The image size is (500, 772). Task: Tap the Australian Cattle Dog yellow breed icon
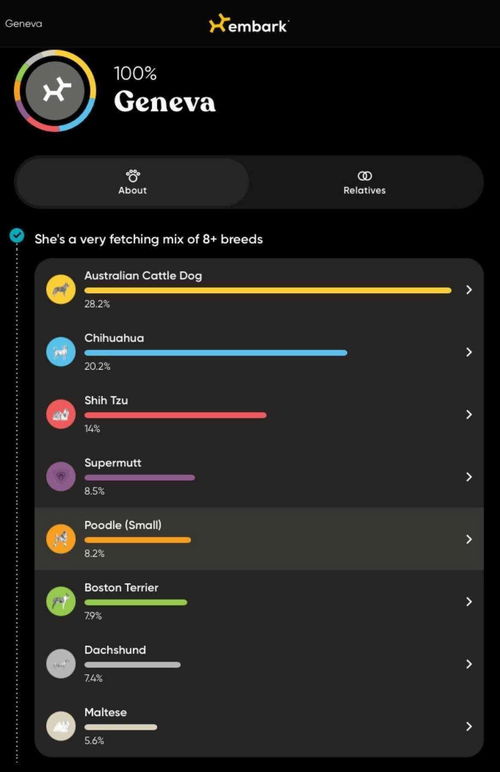pyautogui.click(x=61, y=290)
